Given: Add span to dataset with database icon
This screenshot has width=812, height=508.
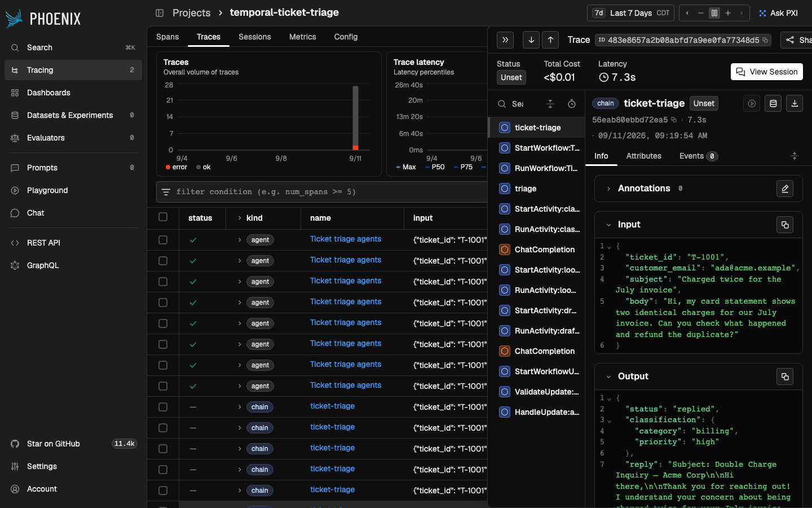Looking at the screenshot, I should [x=773, y=103].
